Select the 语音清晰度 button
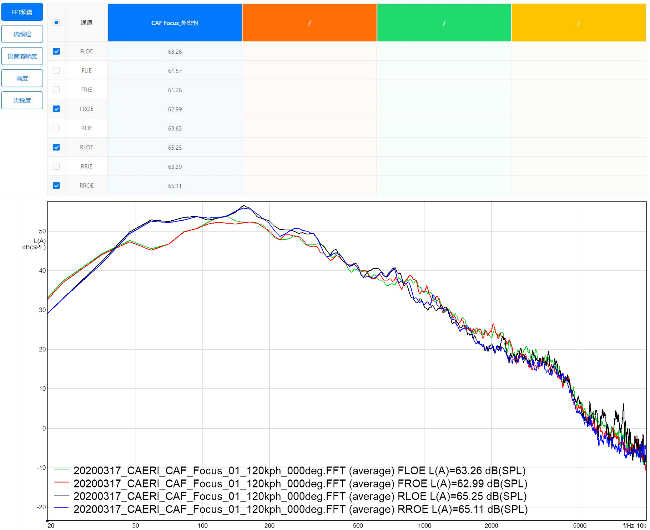Viewport: 650px width, 530px height. (22, 56)
